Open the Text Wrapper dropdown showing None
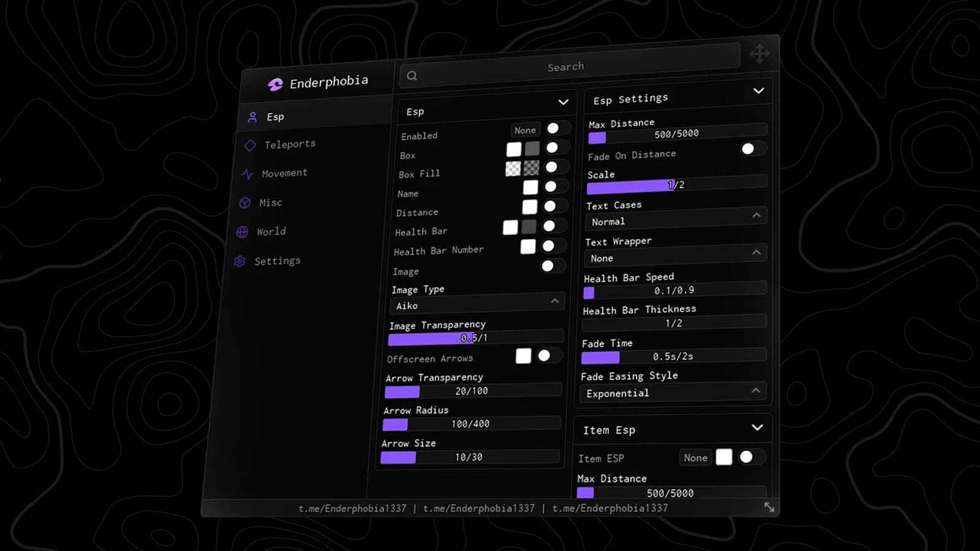Image resolution: width=980 pixels, height=551 pixels. 676,255
